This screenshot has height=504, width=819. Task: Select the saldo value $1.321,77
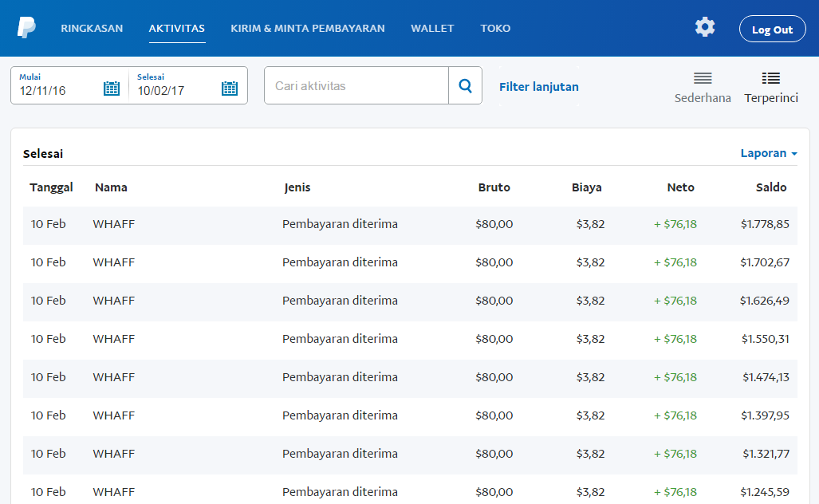766,454
